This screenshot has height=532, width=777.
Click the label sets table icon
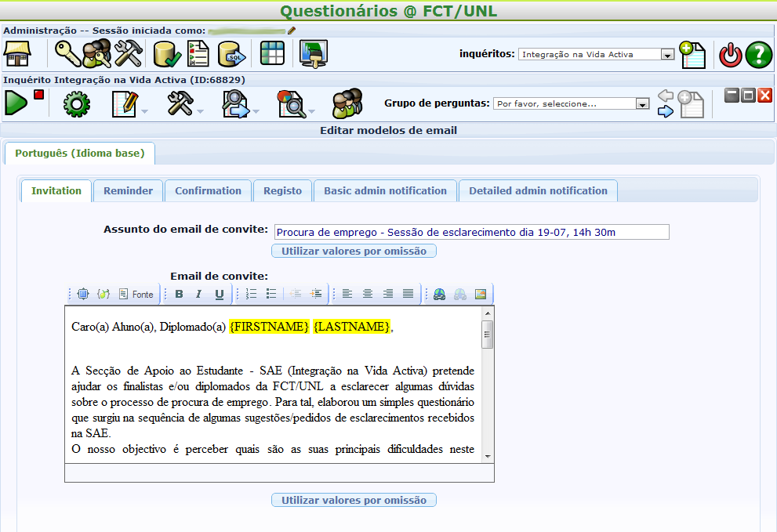click(x=272, y=54)
